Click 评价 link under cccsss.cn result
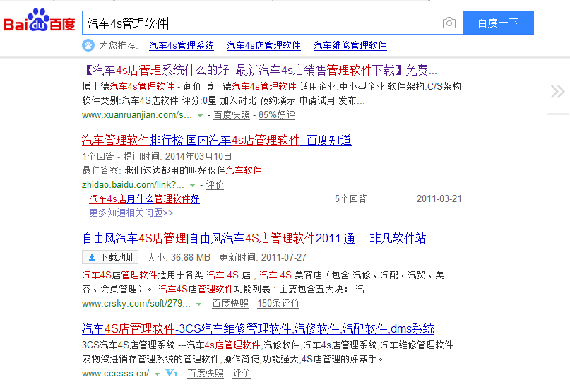 pos(242,373)
